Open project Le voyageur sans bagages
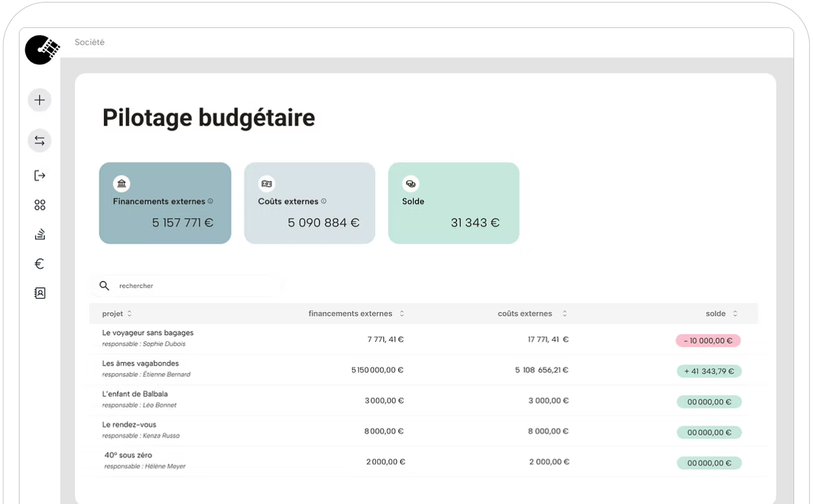This screenshot has height=504, width=813. click(148, 333)
